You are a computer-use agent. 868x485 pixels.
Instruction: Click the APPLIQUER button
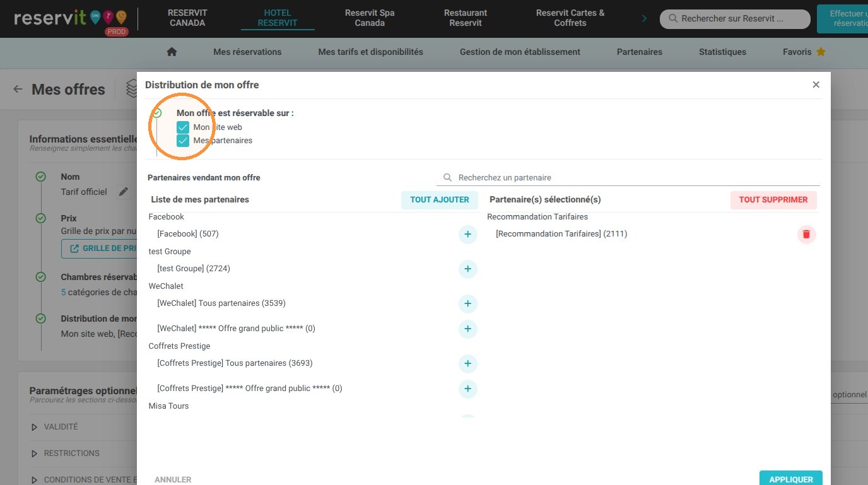(791, 479)
